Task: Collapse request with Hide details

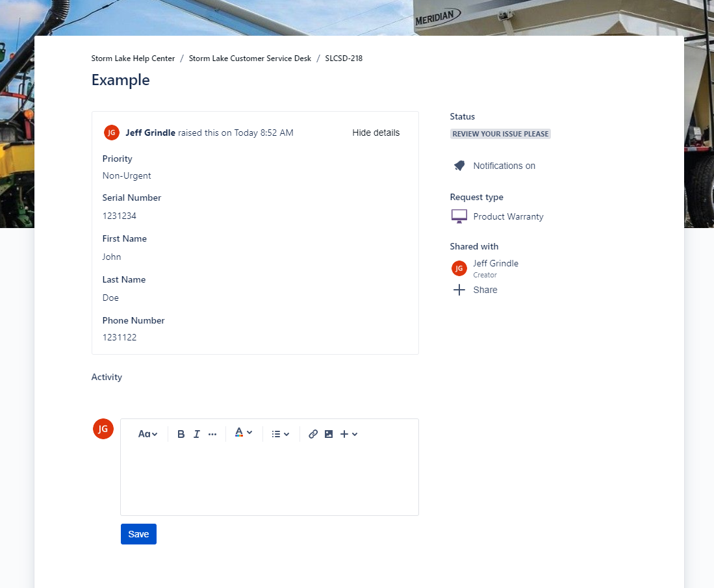Action: (x=376, y=133)
